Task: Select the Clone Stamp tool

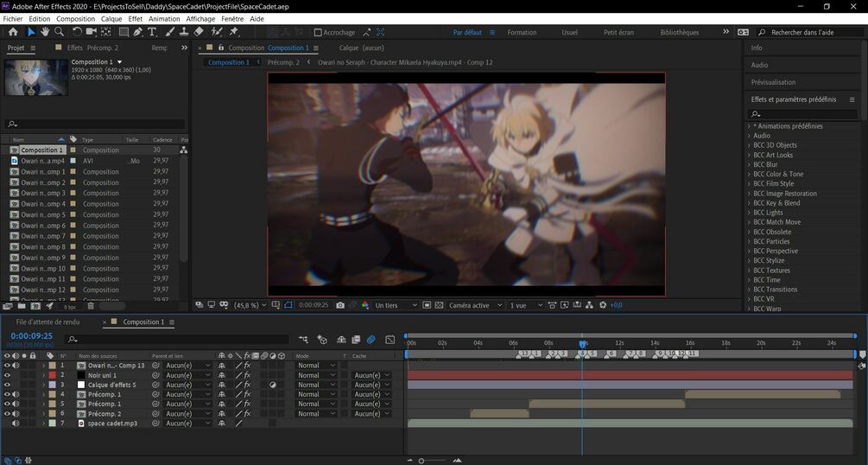Action: pyautogui.click(x=184, y=32)
